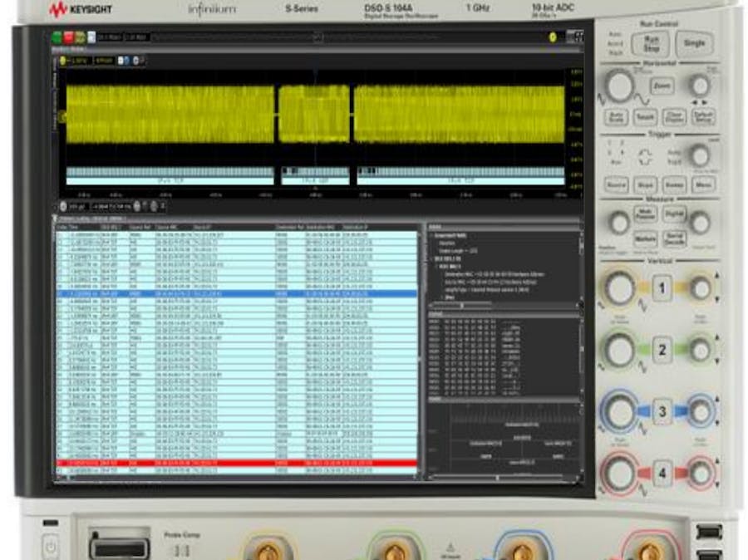This screenshot has height=560, width=748.
Task: Toggle channel 1 with the yellow key
Action: 662,289
